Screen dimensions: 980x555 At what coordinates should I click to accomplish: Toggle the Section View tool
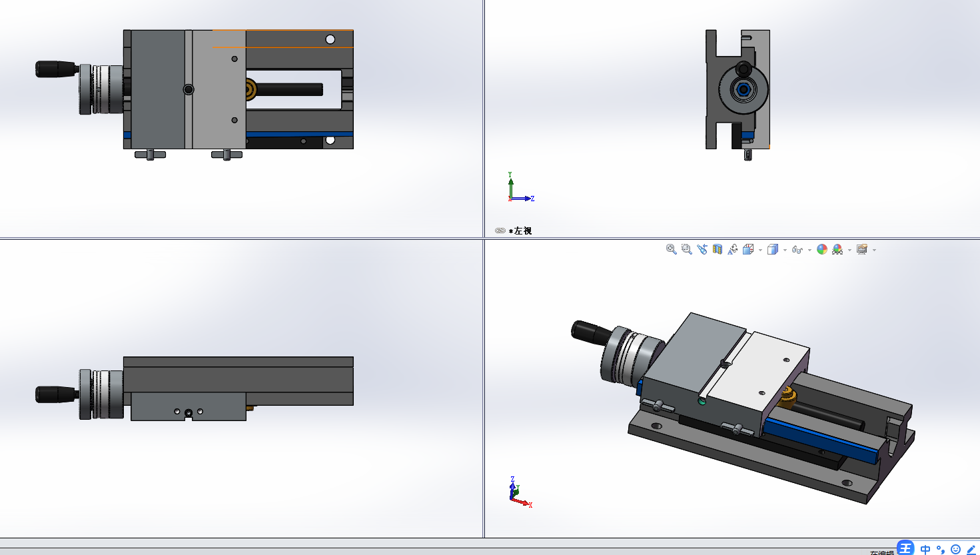[x=718, y=249]
